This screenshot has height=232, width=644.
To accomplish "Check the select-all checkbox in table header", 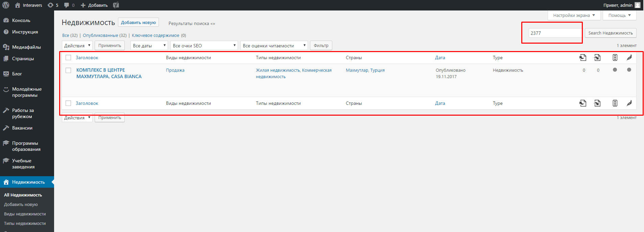I will (68, 57).
